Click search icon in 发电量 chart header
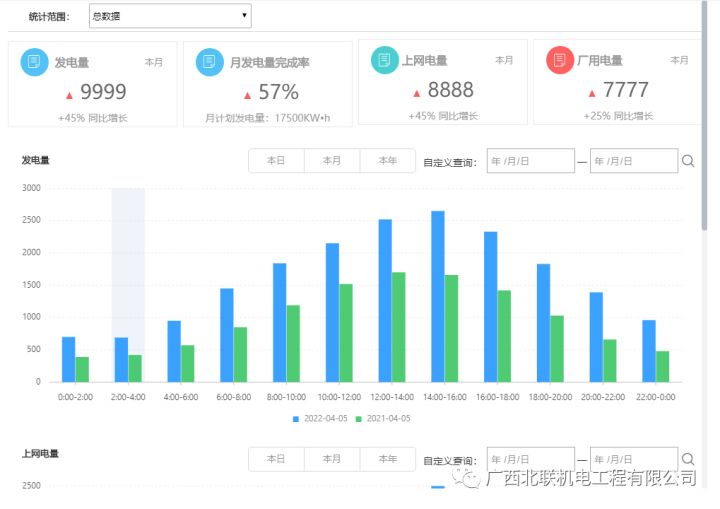Viewport: 720px width, 509px height. [x=688, y=161]
